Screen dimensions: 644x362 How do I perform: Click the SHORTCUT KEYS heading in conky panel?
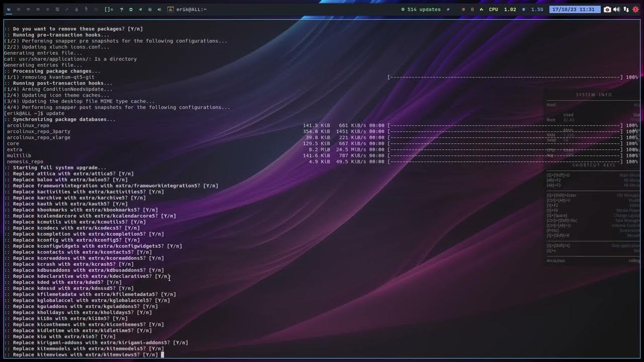(x=594, y=165)
